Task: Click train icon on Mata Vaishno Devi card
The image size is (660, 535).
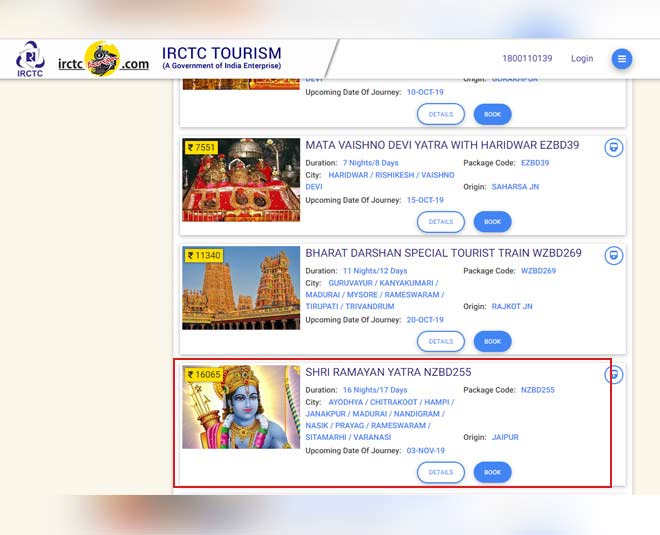Action: [x=614, y=148]
